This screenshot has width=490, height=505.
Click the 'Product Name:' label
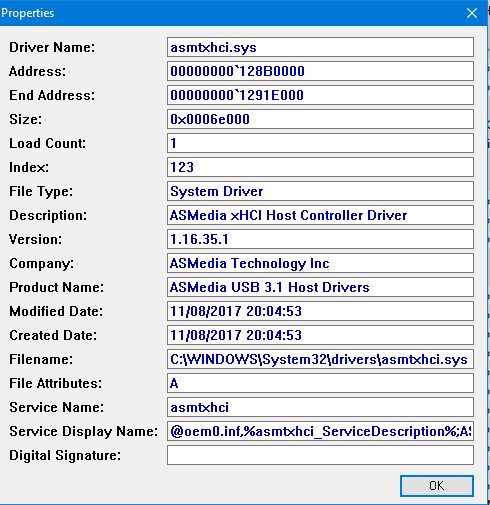click(x=56, y=287)
